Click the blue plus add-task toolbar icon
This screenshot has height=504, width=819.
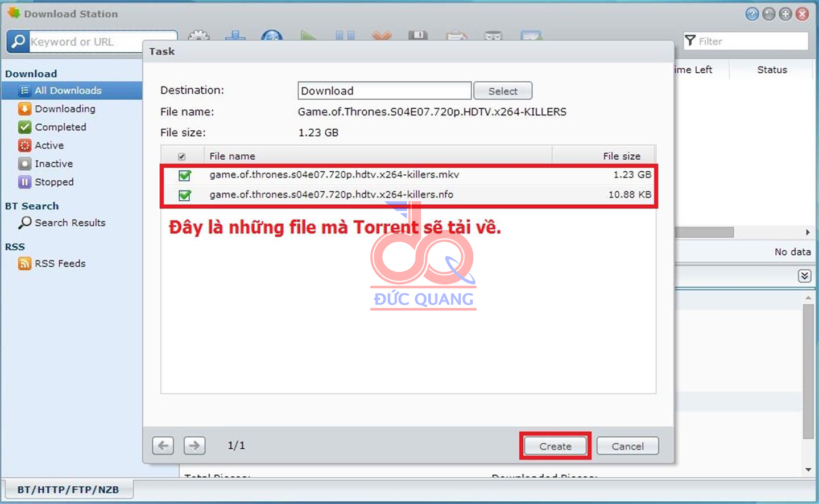(x=235, y=35)
